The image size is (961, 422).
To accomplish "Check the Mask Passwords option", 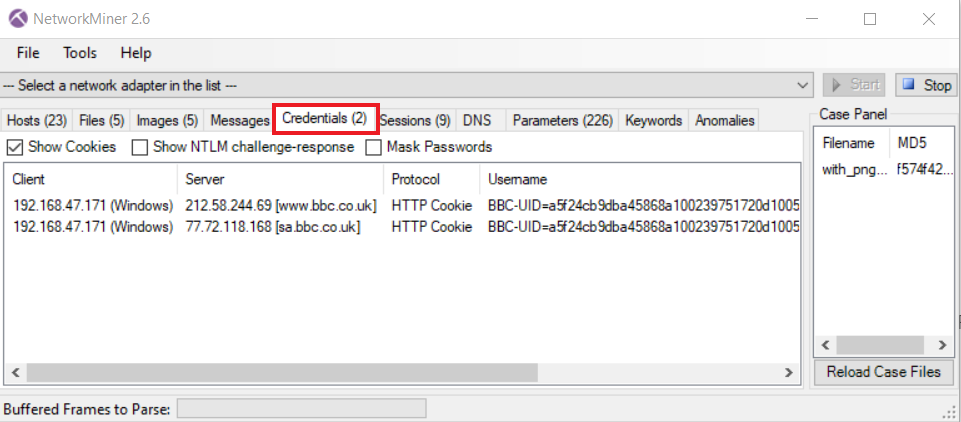I will pyautogui.click(x=374, y=147).
